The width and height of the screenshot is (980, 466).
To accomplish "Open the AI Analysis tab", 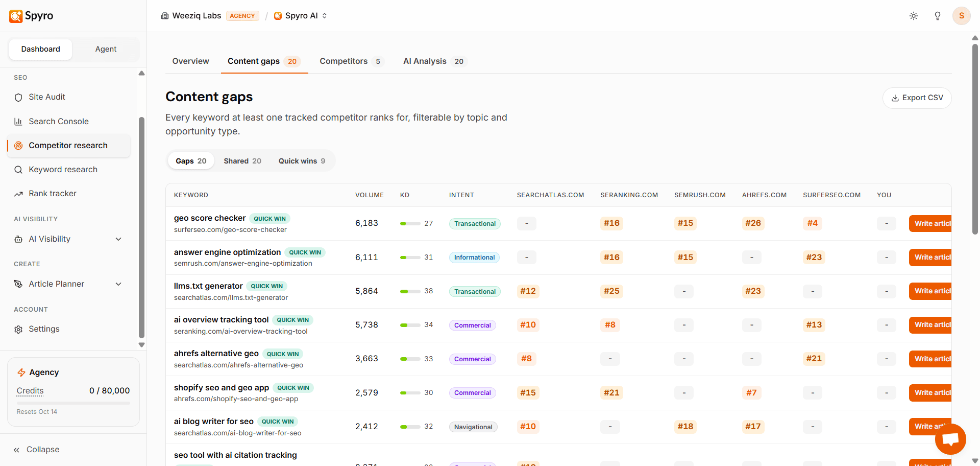I will pyautogui.click(x=434, y=61).
